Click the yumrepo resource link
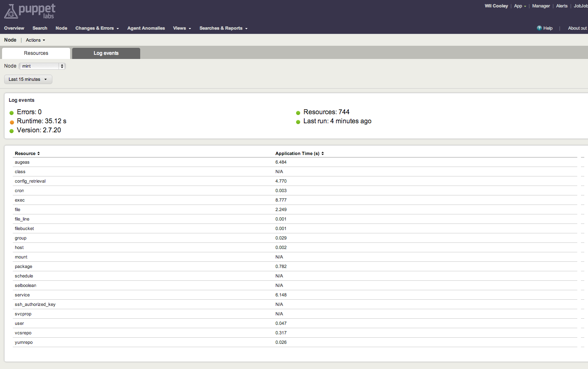The width and height of the screenshot is (588, 369). (24, 342)
